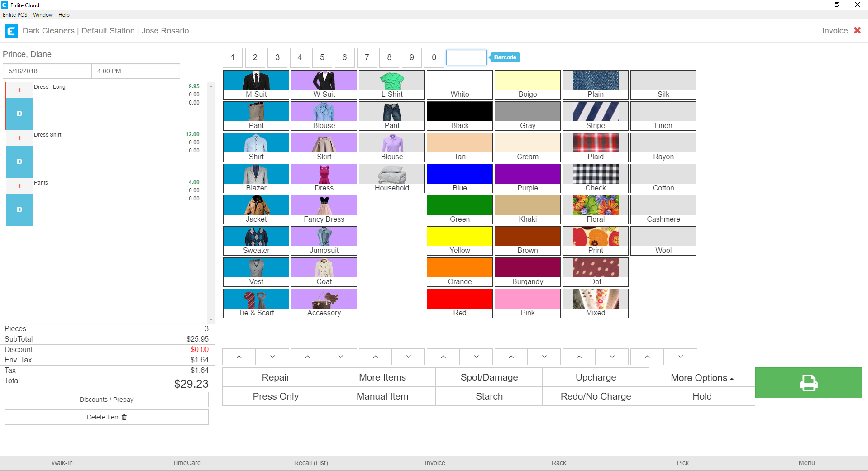Page down the fabric column under Wool
The width and height of the screenshot is (868, 471).
pos(680,357)
